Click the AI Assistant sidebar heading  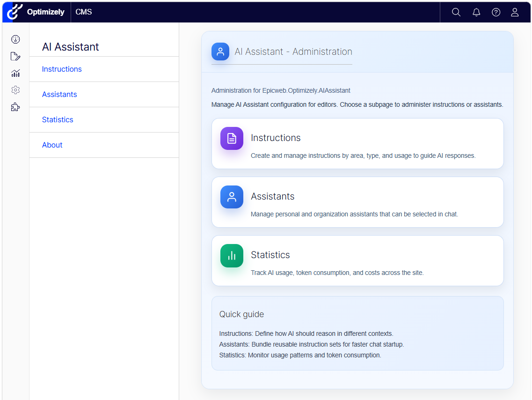[71, 46]
